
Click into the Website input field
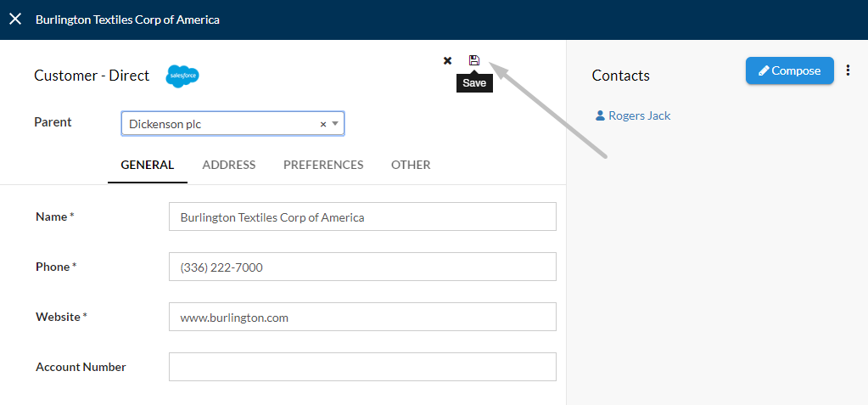[x=362, y=317]
